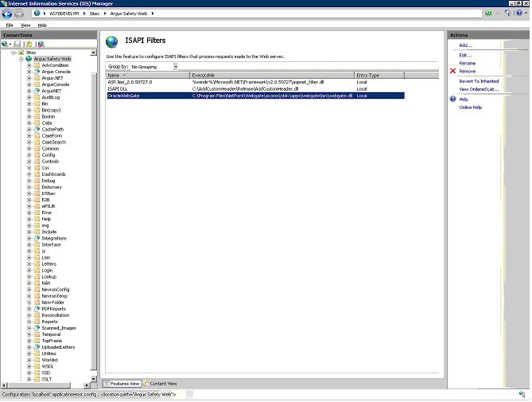Collapse the Argus Safety Web node
The height and width of the screenshot is (402, 532).
[21, 59]
